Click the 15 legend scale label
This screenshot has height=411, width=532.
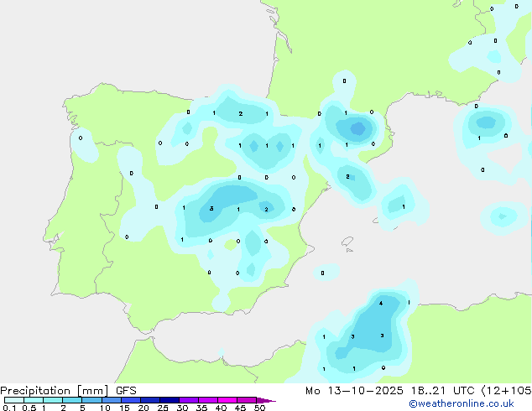[x=124, y=408]
